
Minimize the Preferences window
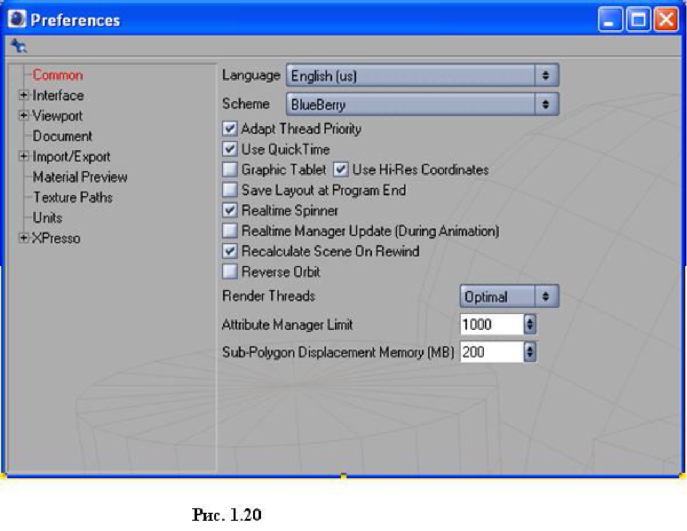point(610,20)
